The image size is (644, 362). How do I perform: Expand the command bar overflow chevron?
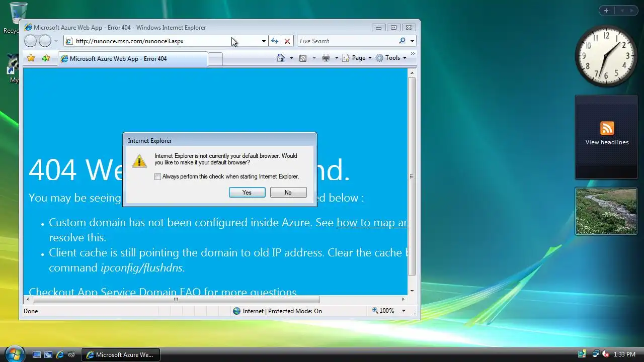413,53
